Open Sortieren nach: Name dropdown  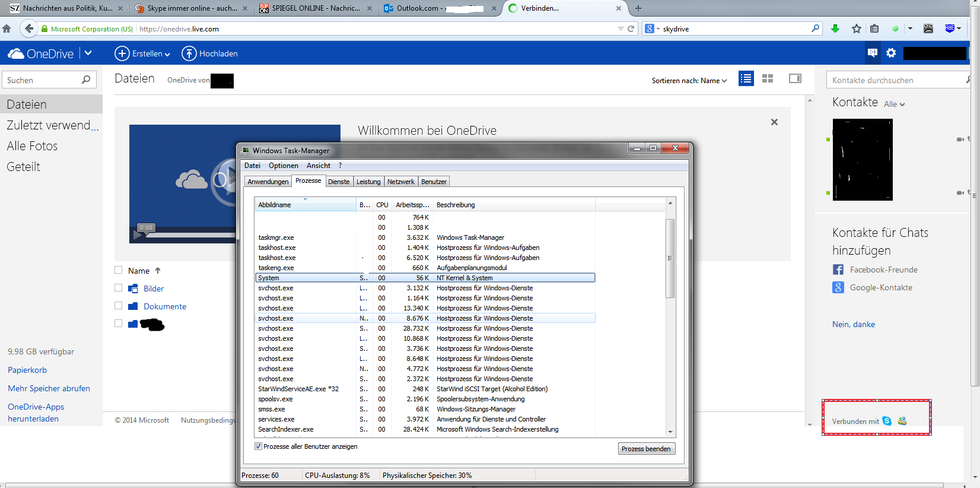click(x=689, y=81)
